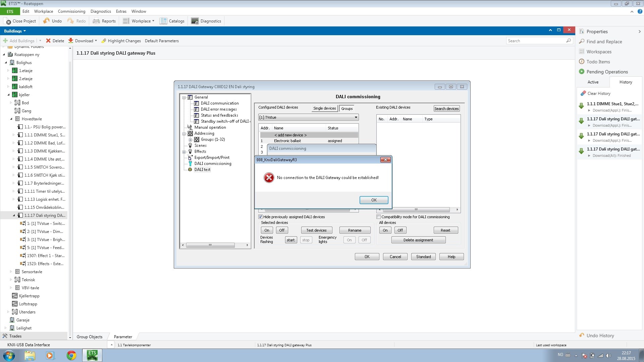Open the Commissioning menu

tap(71, 11)
